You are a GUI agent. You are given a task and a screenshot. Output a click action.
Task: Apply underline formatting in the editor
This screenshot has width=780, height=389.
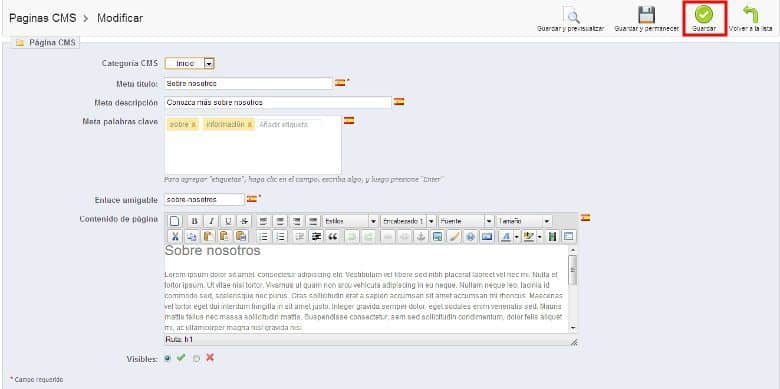coord(228,221)
